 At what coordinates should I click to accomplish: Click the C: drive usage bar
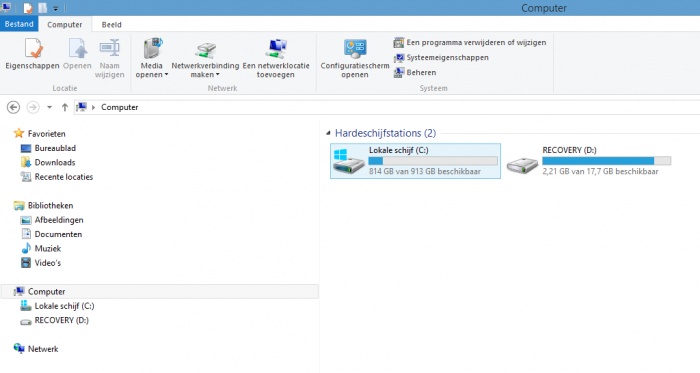tap(433, 161)
